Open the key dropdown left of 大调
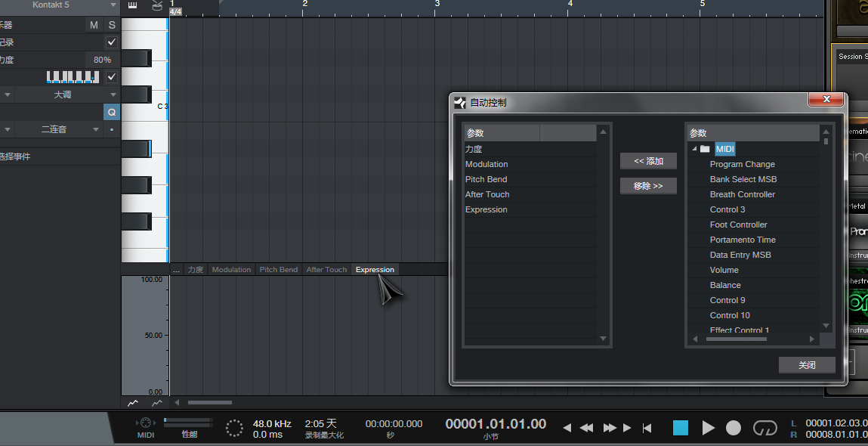Viewport: 868px width, 446px height. coord(8,94)
